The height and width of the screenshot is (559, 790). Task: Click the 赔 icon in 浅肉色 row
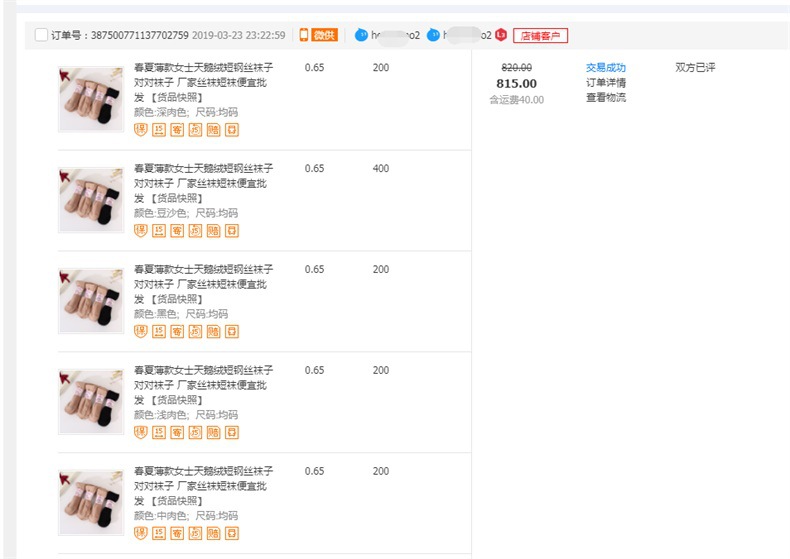pyautogui.click(x=214, y=433)
